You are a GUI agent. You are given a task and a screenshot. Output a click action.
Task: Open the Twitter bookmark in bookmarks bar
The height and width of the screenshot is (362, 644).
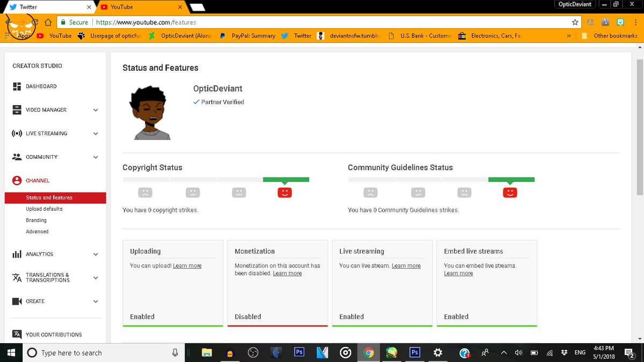(x=297, y=36)
